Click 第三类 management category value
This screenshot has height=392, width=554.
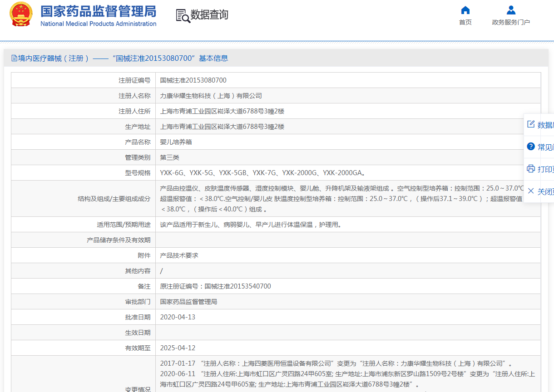click(x=170, y=157)
